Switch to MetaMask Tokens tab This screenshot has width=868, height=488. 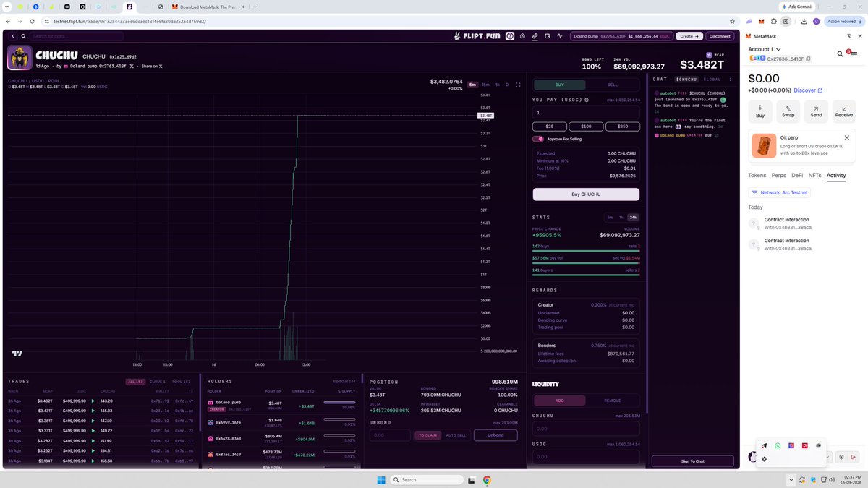click(757, 175)
